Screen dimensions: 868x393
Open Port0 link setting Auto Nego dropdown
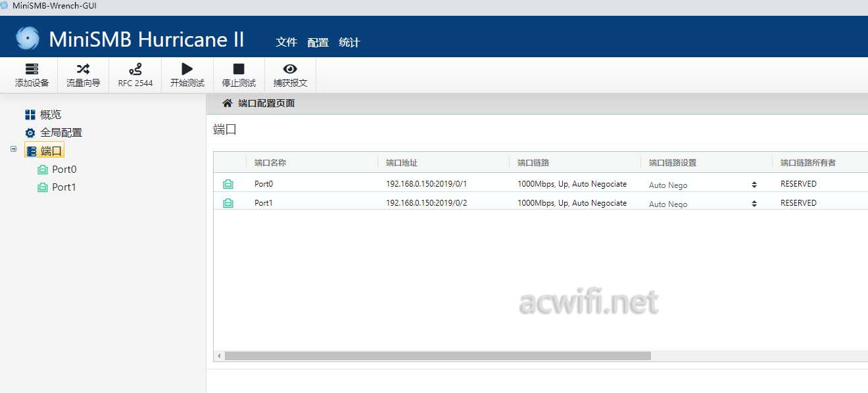(703, 185)
